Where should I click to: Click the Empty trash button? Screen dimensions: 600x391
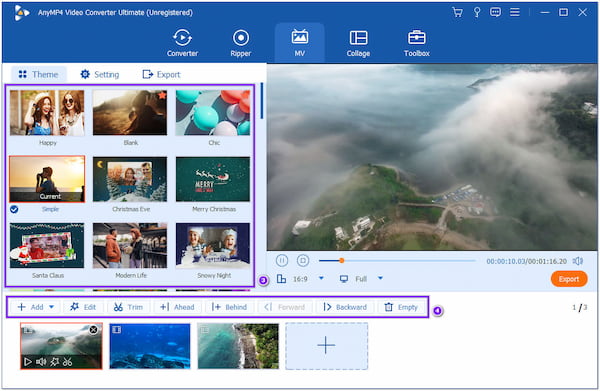pyautogui.click(x=401, y=307)
